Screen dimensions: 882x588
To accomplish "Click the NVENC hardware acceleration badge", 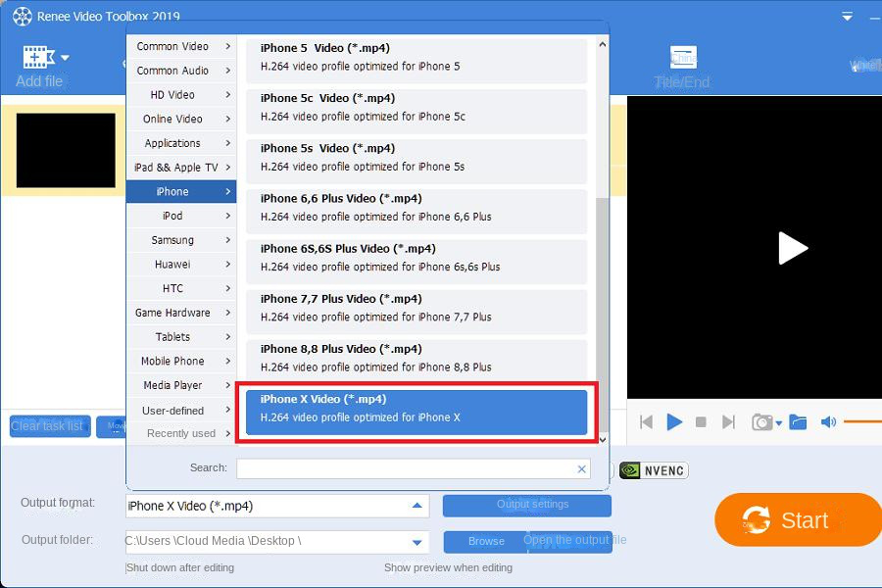I will point(654,470).
